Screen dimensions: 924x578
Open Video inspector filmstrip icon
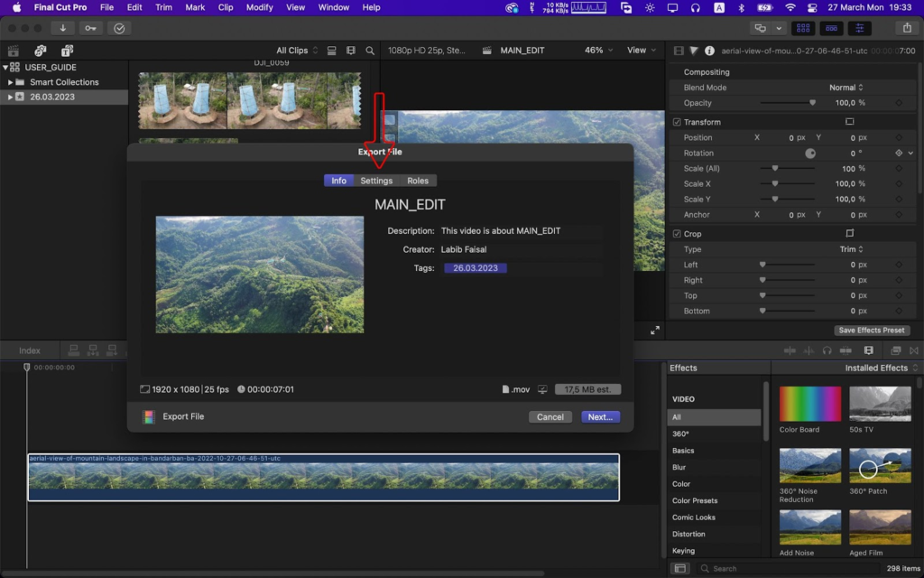click(679, 51)
